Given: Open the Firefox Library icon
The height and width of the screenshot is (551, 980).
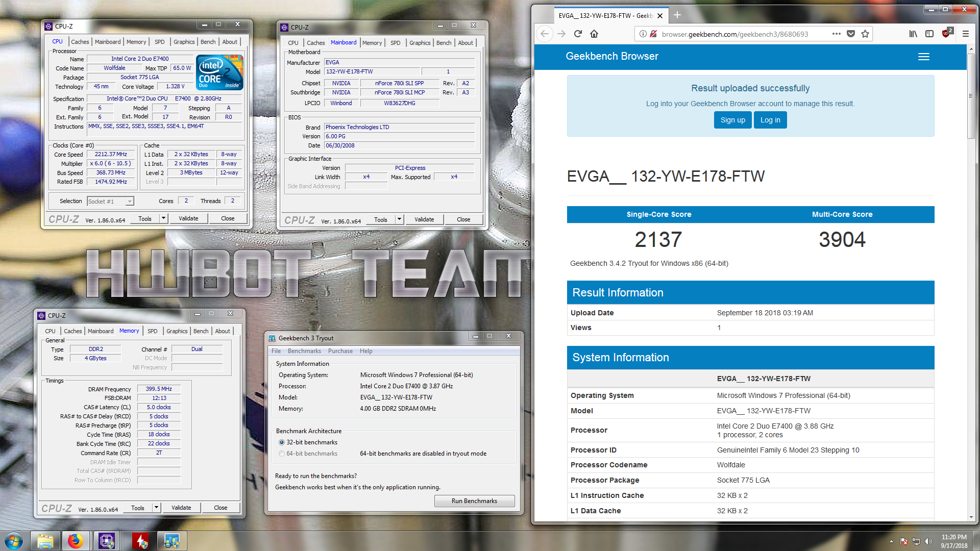Looking at the screenshot, I should (913, 34).
